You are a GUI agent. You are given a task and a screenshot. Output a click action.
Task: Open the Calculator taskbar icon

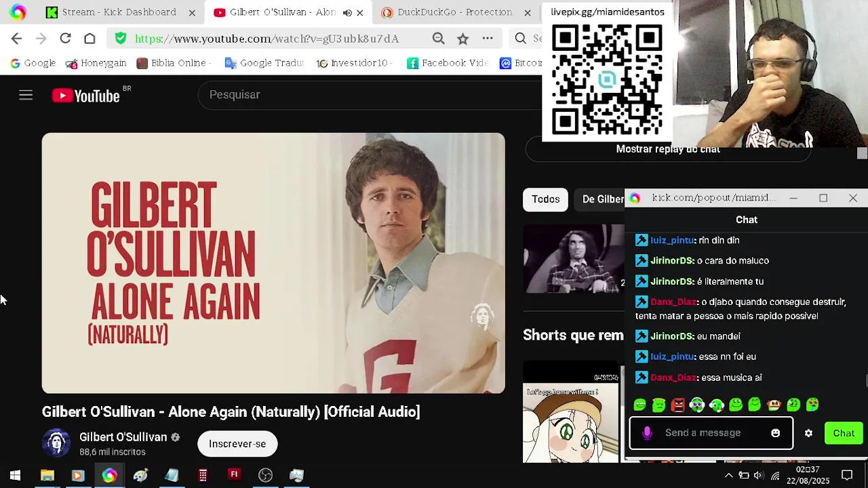point(203,475)
